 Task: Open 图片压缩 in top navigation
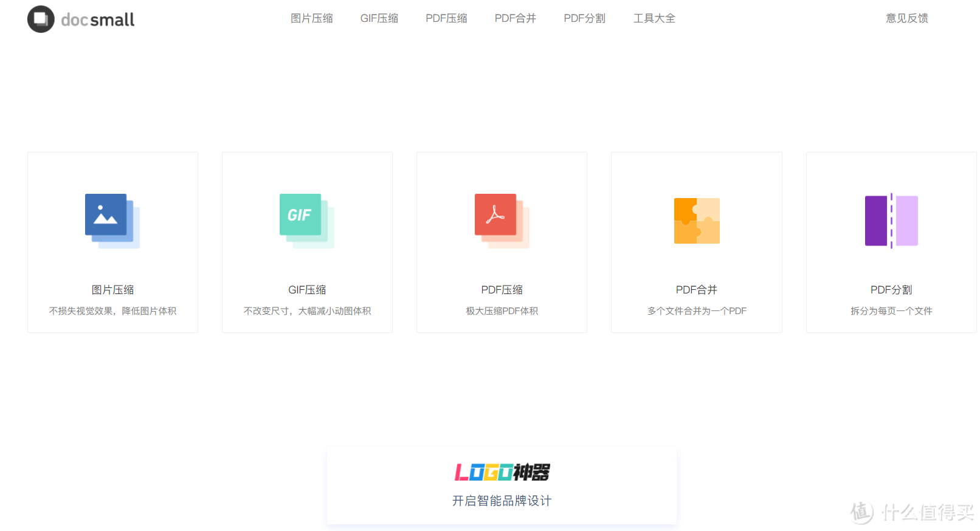coord(311,18)
